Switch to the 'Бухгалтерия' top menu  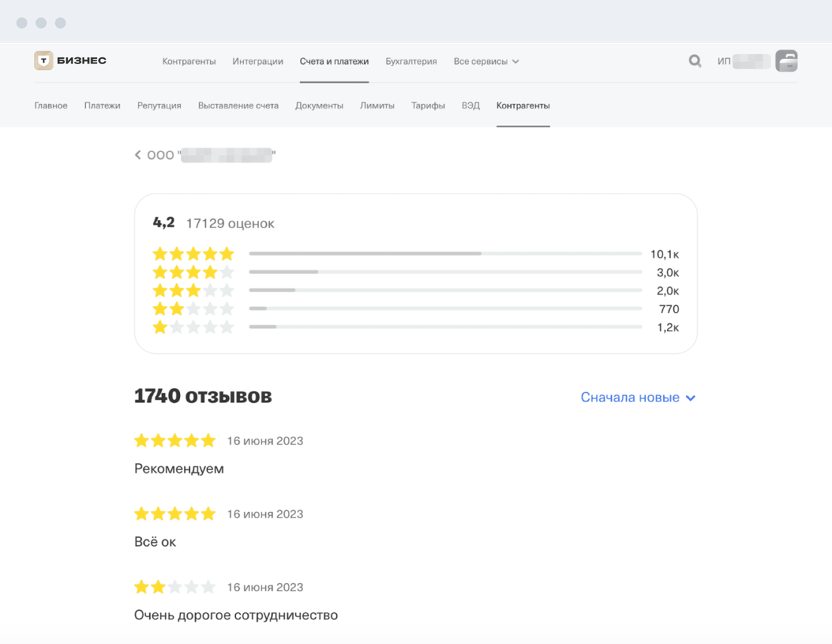pyautogui.click(x=411, y=62)
